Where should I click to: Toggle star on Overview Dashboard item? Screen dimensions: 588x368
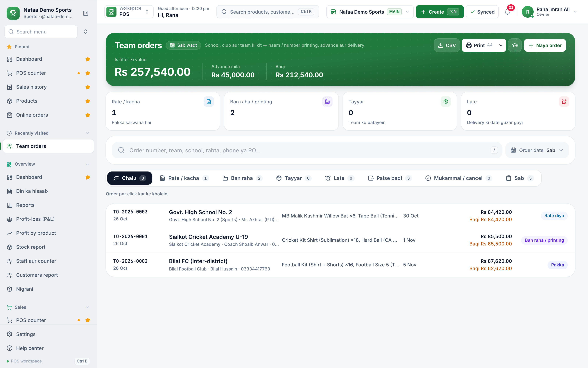pyautogui.click(x=88, y=177)
